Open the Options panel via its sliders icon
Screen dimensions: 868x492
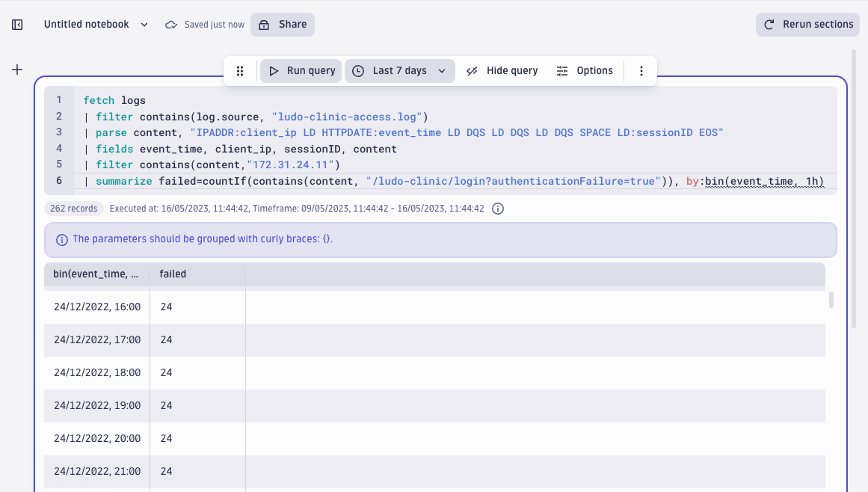(x=561, y=70)
